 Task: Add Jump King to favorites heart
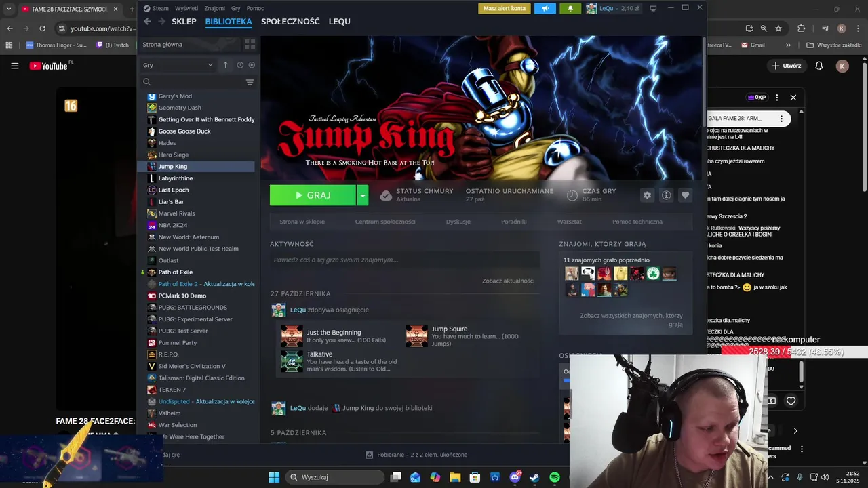coord(685,195)
